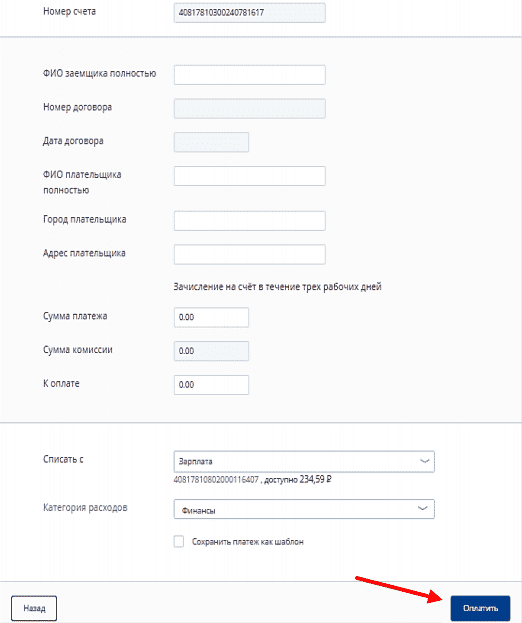Click the Номер договора field
522x623 pixels.
[x=249, y=108]
